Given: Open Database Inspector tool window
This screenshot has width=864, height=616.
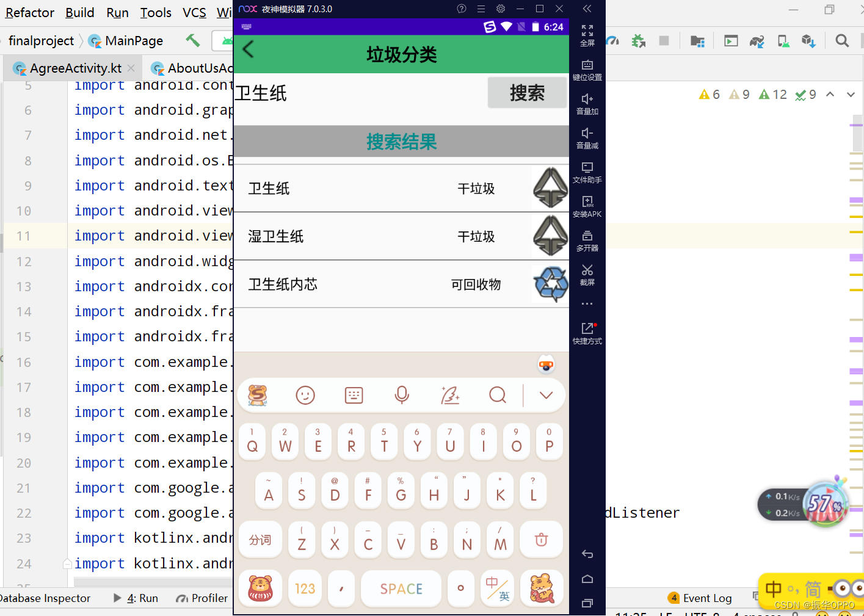Looking at the screenshot, I should 45,598.
